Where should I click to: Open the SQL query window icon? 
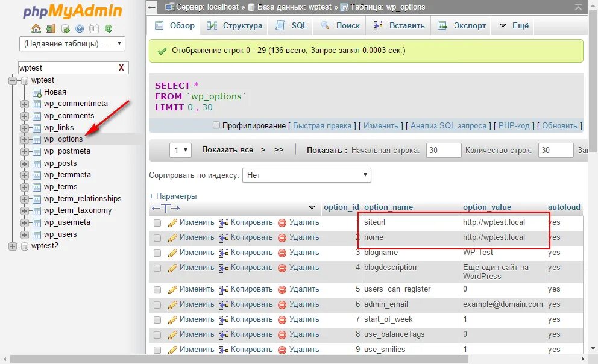coord(64,28)
